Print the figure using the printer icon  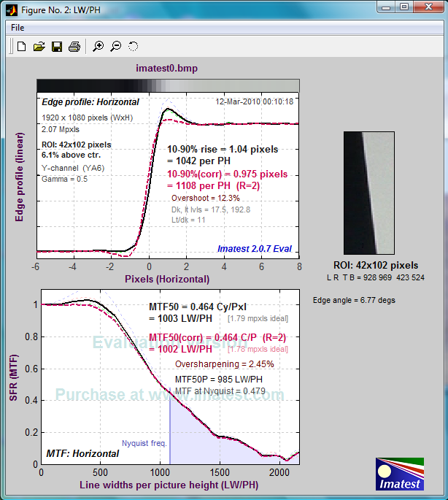pyautogui.click(x=74, y=47)
